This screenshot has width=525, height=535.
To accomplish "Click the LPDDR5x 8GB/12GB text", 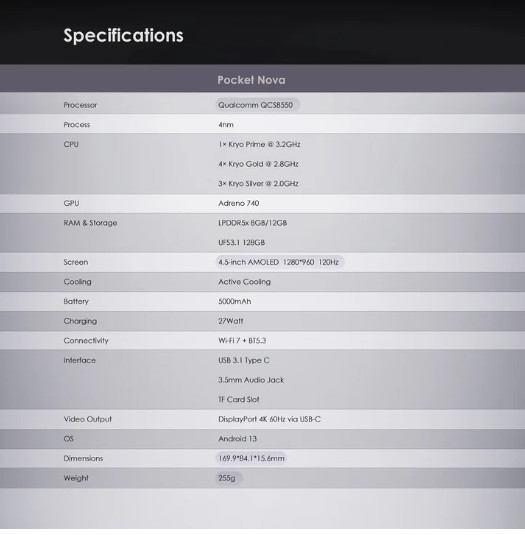I will coord(252,223).
